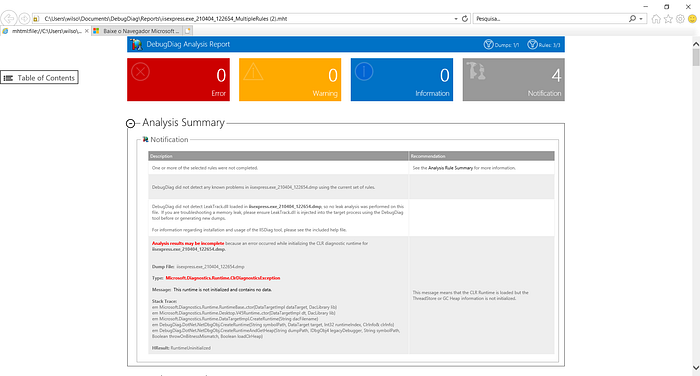Click the Error X circle icon
This screenshot has width=700, height=376.
pos(140,72)
